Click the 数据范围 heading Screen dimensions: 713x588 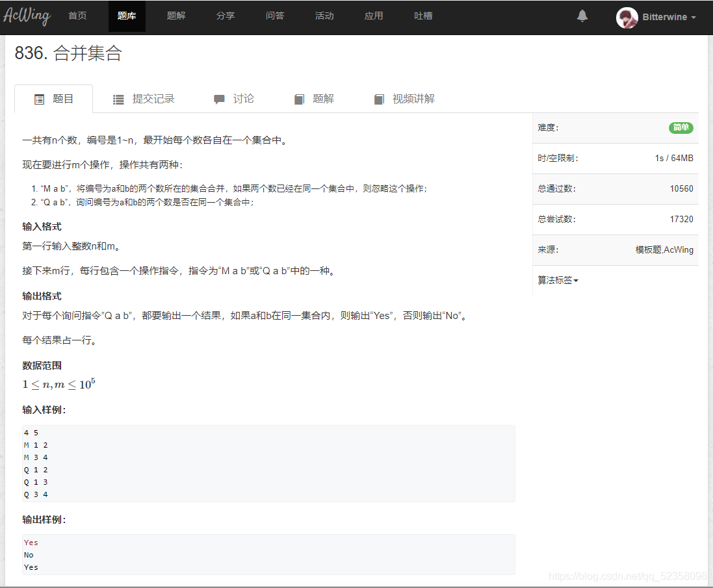42,366
